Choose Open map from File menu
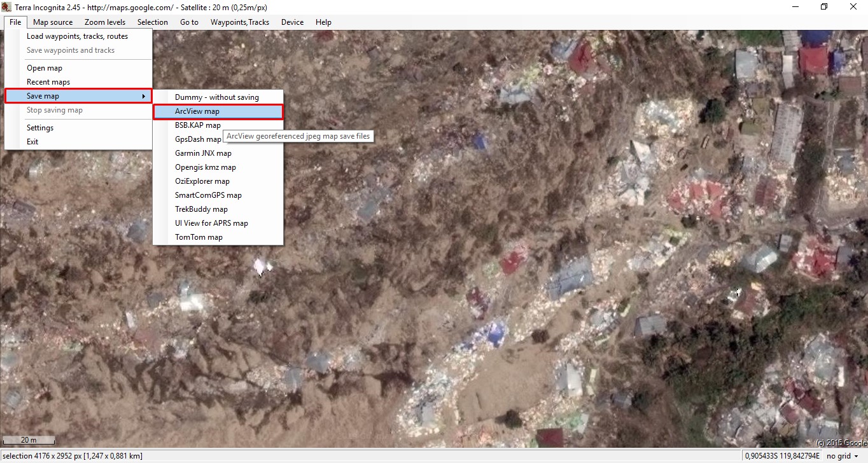The height and width of the screenshot is (463, 868). pos(45,68)
